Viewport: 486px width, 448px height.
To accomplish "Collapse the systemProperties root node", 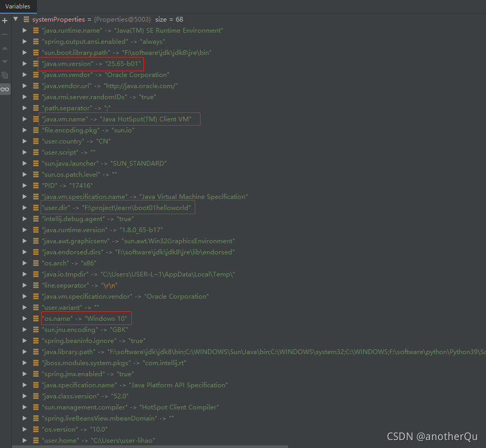I will click(x=16, y=19).
